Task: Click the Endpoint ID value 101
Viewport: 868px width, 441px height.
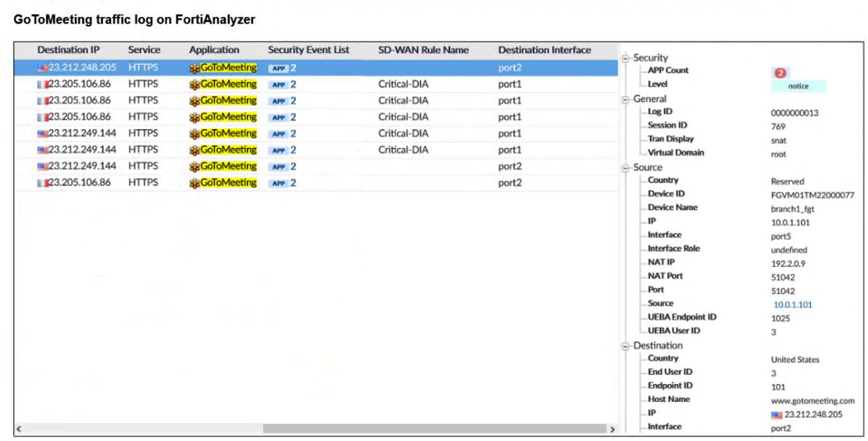Action: tap(778, 387)
